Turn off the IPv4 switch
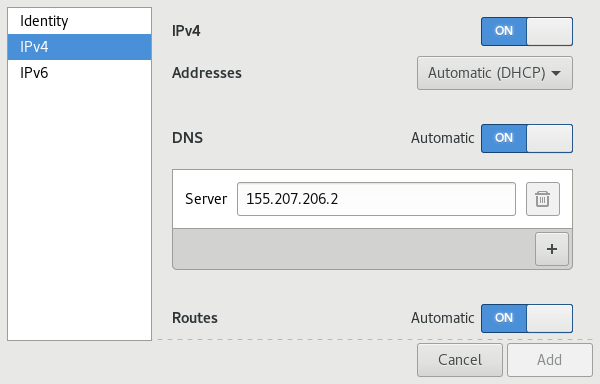Viewport: 600px width, 384px height. [527, 31]
